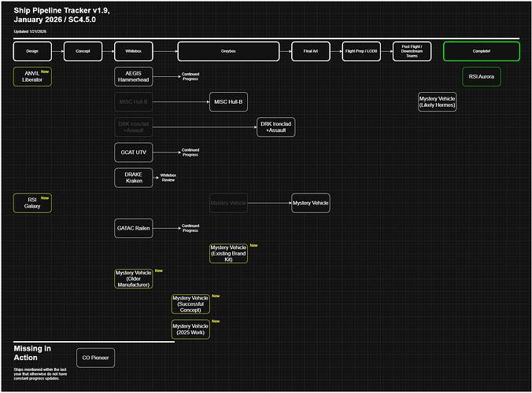Click the Final Art stage box
Screen dimensions: 532x393
[311, 52]
